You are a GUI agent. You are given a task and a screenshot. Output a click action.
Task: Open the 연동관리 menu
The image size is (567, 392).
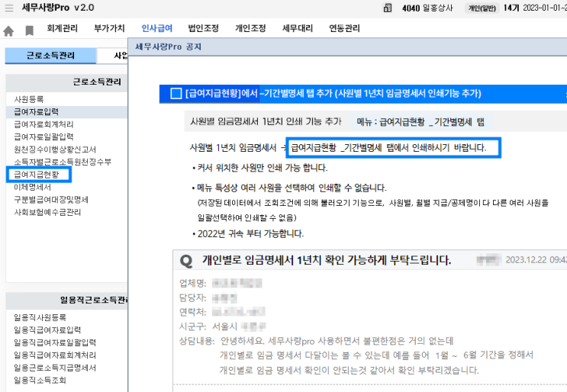pyautogui.click(x=344, y=28)
